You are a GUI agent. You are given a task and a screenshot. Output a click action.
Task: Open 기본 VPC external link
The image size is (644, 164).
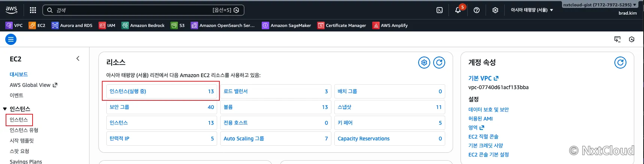pyautogui.click(x=483, y=78)
